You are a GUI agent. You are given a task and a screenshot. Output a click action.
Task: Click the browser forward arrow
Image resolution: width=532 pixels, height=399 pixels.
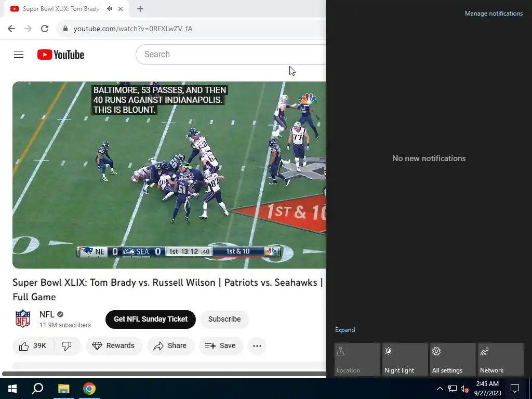coord(28,29)
